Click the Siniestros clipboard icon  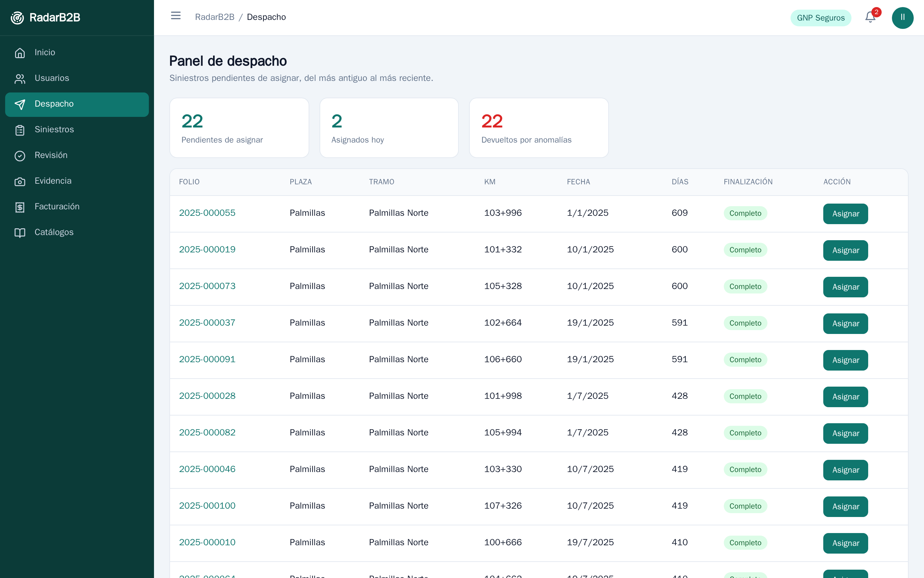pyautogui.click(x=20, y=130)
